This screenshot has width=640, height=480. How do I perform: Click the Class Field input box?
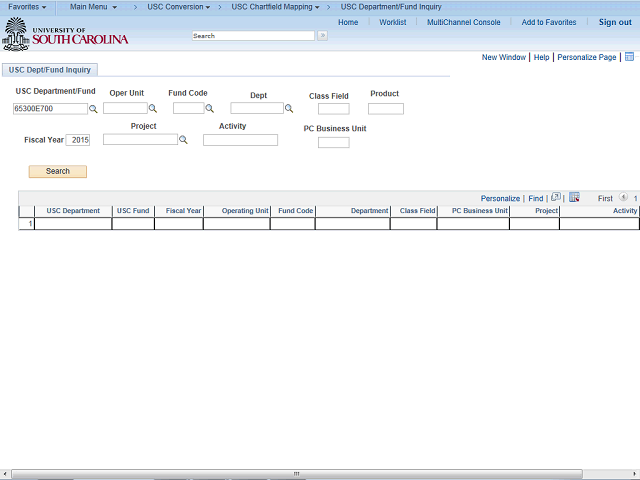pos(333,109)
